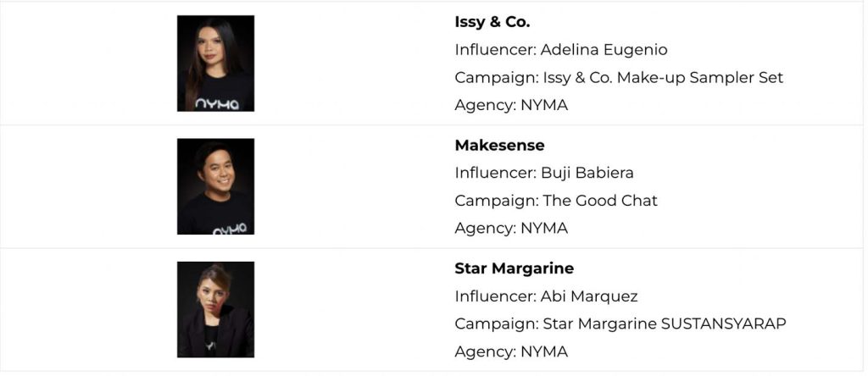Click the "Star Margarine" brand heading
The width and height of the screenshot is (868, 376).
tap(514, 268)
